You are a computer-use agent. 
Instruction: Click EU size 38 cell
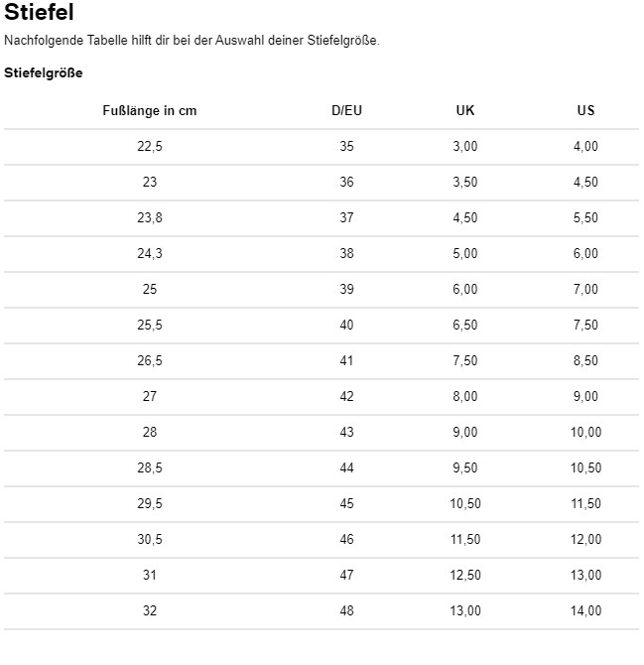346,253
